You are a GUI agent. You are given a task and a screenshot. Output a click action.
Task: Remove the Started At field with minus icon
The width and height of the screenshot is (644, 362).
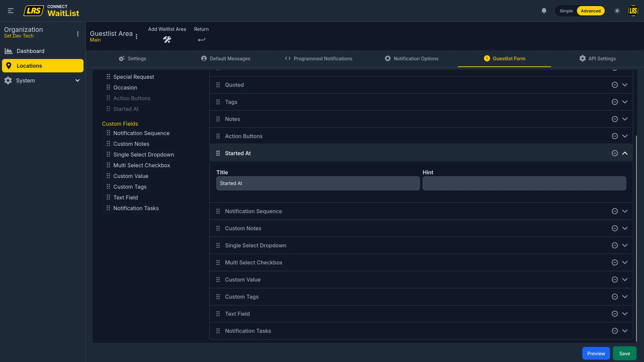click(614, 153)
